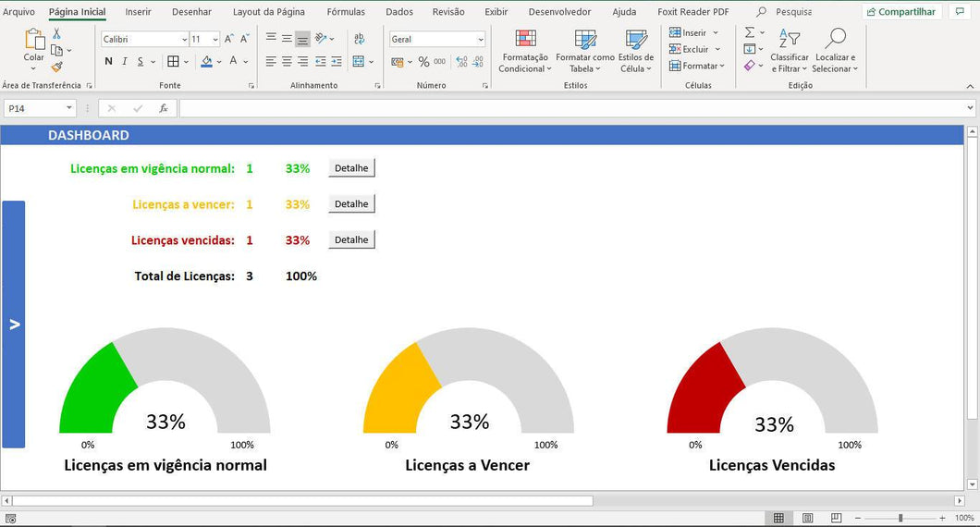Click Detalhe for Licenças a vencer
The width and height of the screenshot is (980, 527).
[x=351, y=203]
